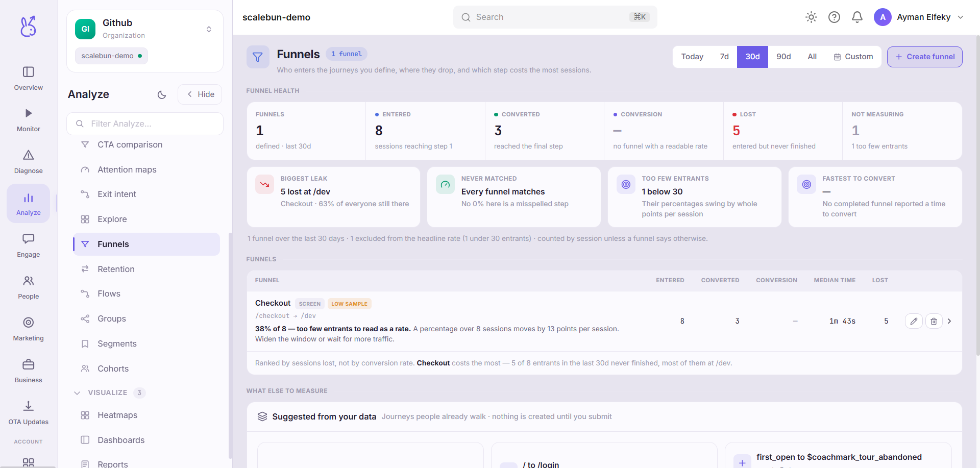Select the 90d time range
The width and height of the screenshot is (980, 468).
pos(783,57)
